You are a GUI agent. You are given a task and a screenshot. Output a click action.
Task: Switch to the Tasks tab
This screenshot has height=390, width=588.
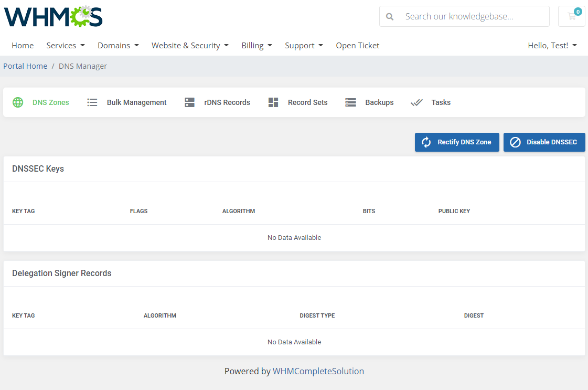(x=431, y=102)
